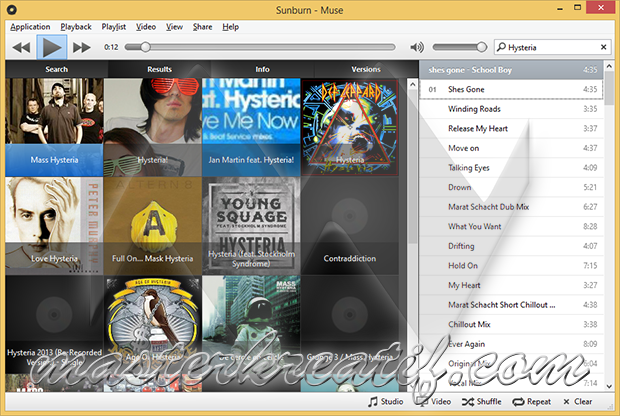Select the 'Move on' track
This screenshot has height=416, width=620.
tap(511, 148)
